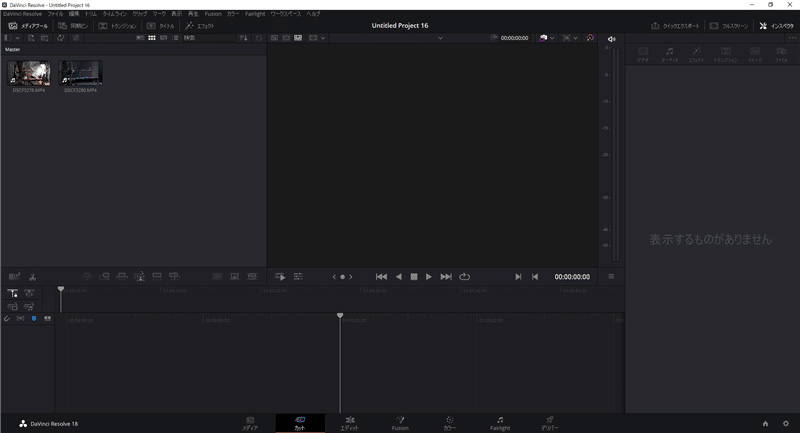This screenshot has width=800, height=433.
Task: Jump to the last frame of the timeline
Action: point(446,276)
